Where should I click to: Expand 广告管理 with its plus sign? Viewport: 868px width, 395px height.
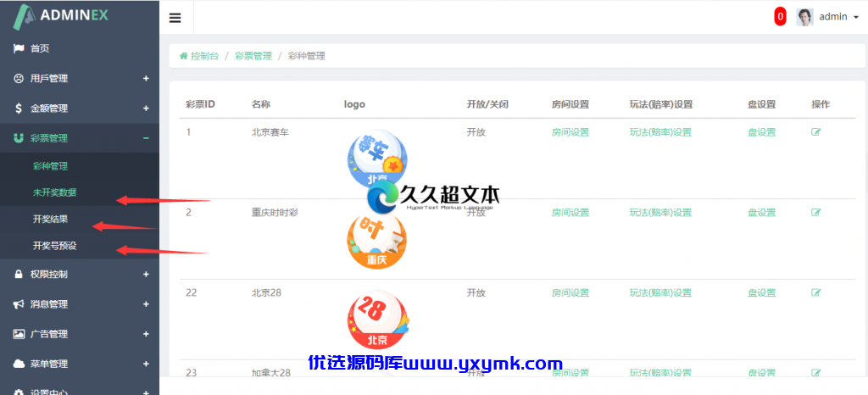pos(146,334)
